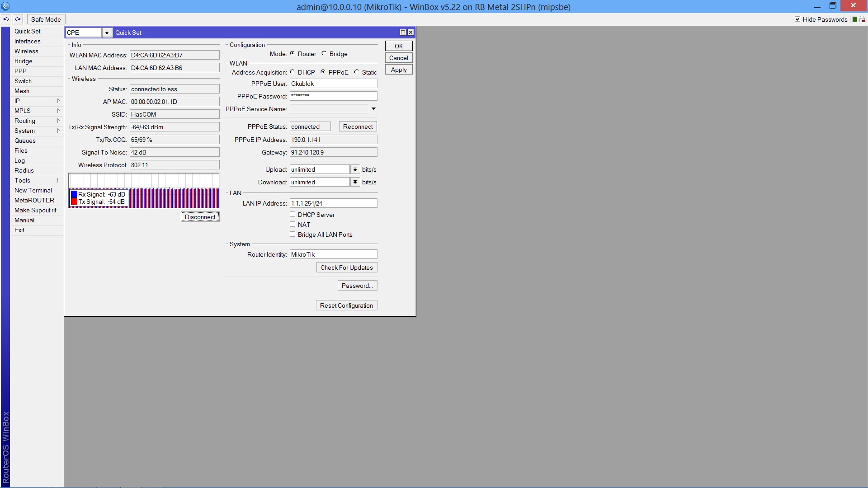Click the WinBox moon logo icon
Viewport: 868px width, 488px height.
[6, 6]
